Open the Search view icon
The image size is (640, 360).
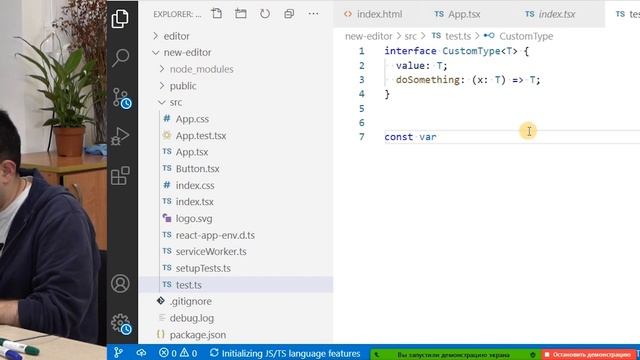[120, 58]
